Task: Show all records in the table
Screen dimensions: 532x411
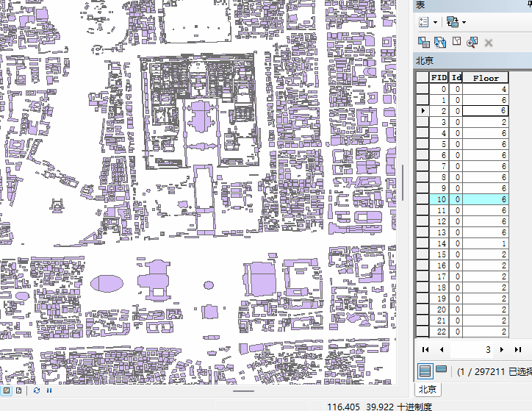Action: (425, 371)
